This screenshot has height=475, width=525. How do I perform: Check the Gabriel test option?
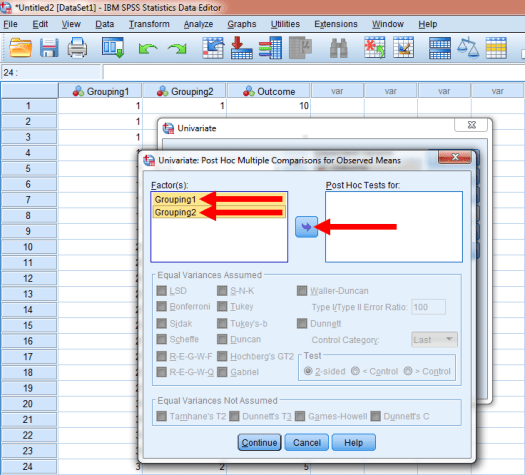coord(222,372)
